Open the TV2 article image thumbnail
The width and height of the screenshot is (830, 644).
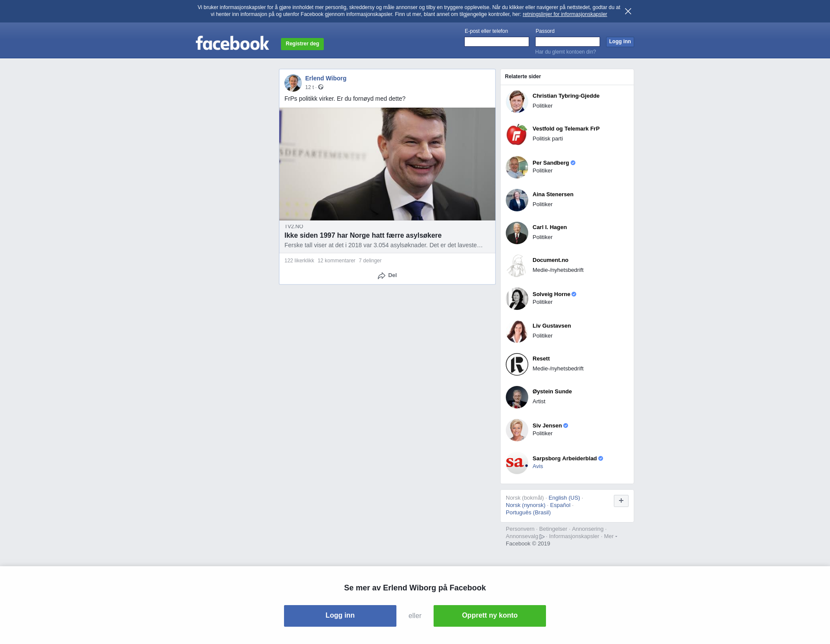pyautogui.click(x=387, y=164)
